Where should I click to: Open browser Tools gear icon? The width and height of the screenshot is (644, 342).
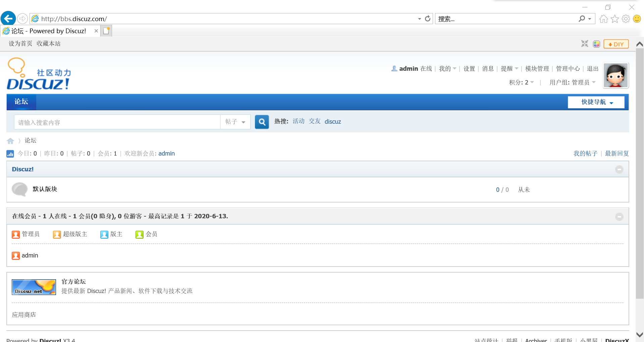pos(626,19)
